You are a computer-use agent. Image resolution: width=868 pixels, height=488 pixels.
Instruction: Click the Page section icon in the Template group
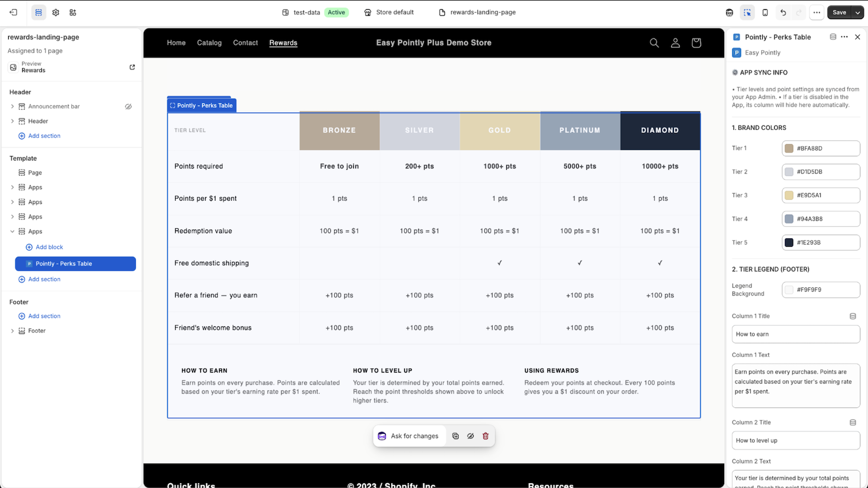point(22,173)
